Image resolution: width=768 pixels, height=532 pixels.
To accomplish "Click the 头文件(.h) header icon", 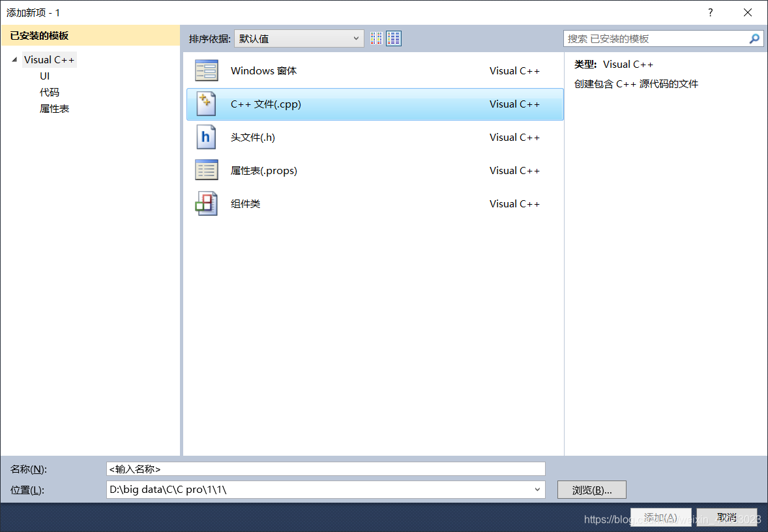I will point(206,137).
